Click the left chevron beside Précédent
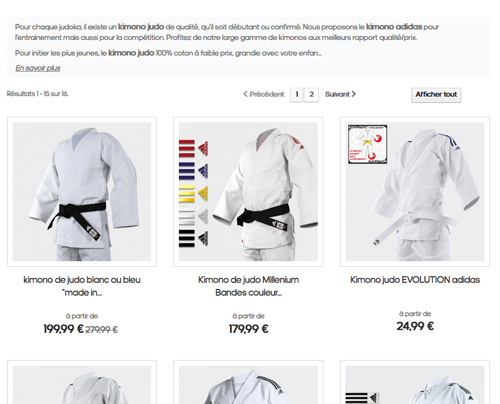This screenshot has height=404, width=500. pyautogui.click(x=245, y=94)
